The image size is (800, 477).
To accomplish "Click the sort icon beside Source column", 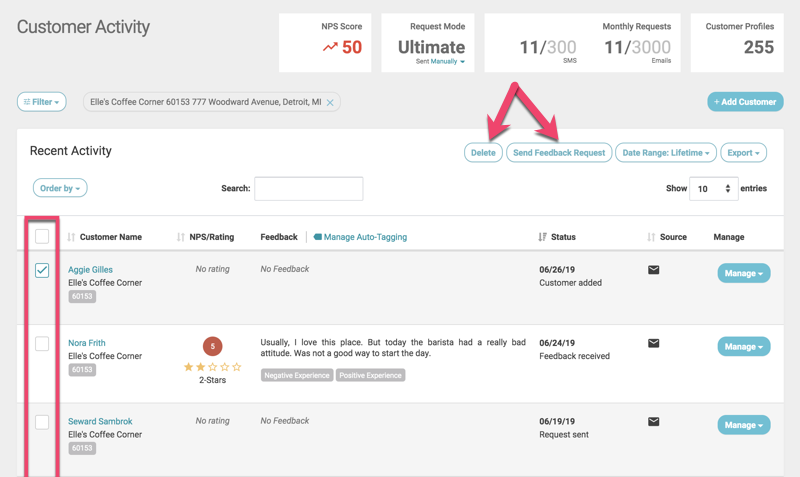I will [651, 237].
